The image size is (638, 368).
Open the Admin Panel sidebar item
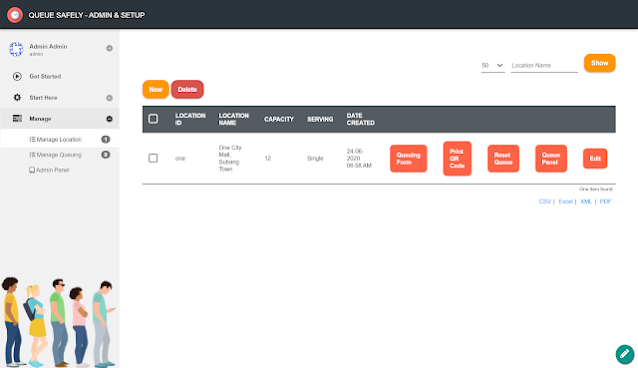[49, 170]
